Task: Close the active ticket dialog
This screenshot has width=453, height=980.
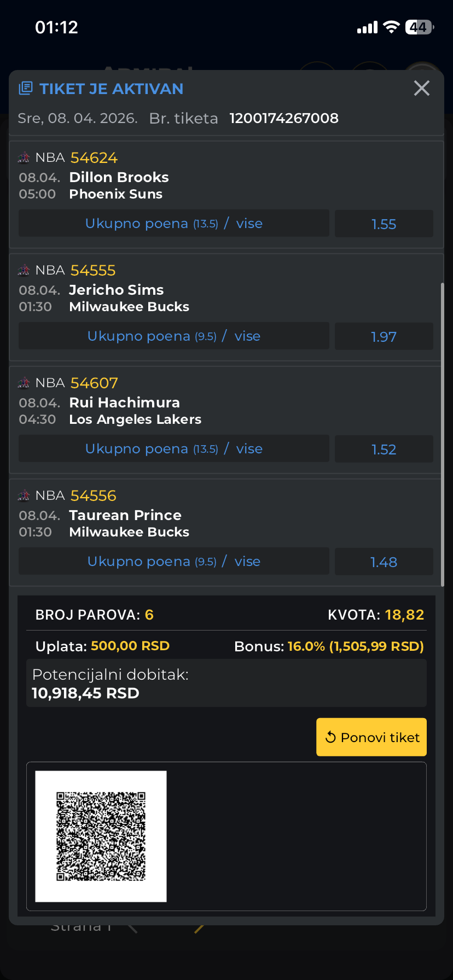Action: pos(421,88)
